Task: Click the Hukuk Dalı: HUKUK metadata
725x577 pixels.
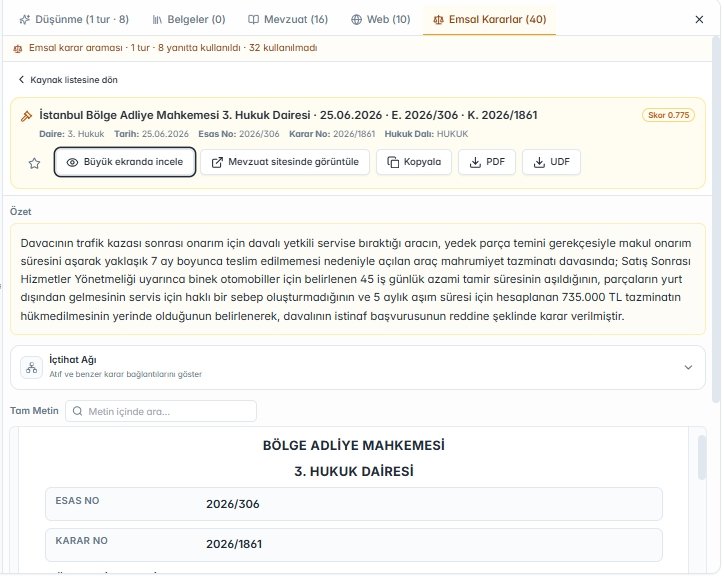Action: coord(426,134)
